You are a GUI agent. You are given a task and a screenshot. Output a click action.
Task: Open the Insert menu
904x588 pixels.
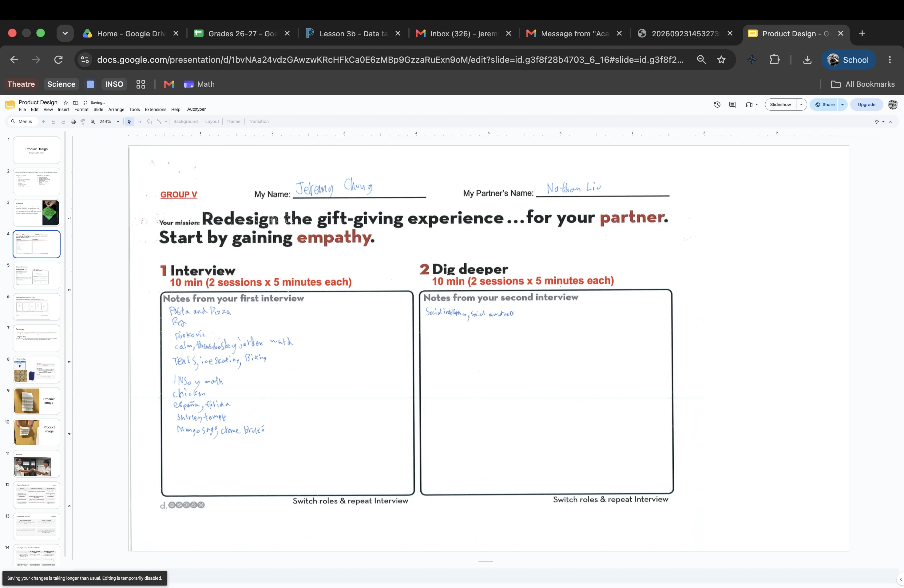coord(63,109)
